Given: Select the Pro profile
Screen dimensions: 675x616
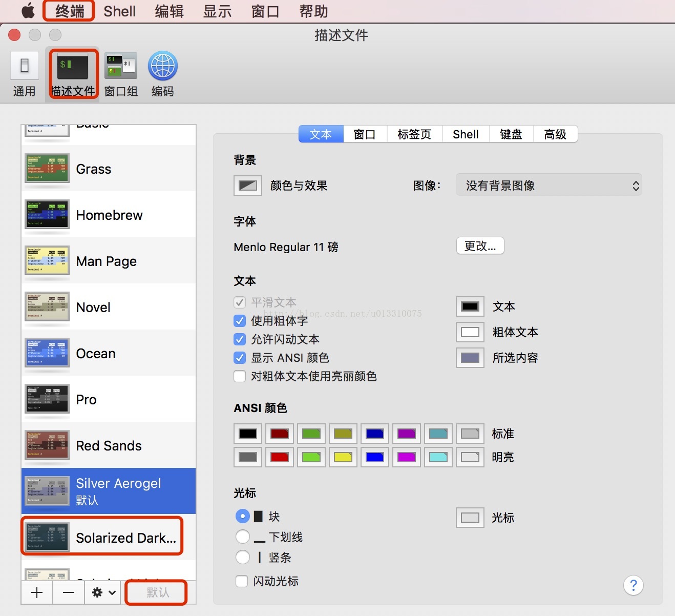Looking at the screenshot, I should [109, 399].
